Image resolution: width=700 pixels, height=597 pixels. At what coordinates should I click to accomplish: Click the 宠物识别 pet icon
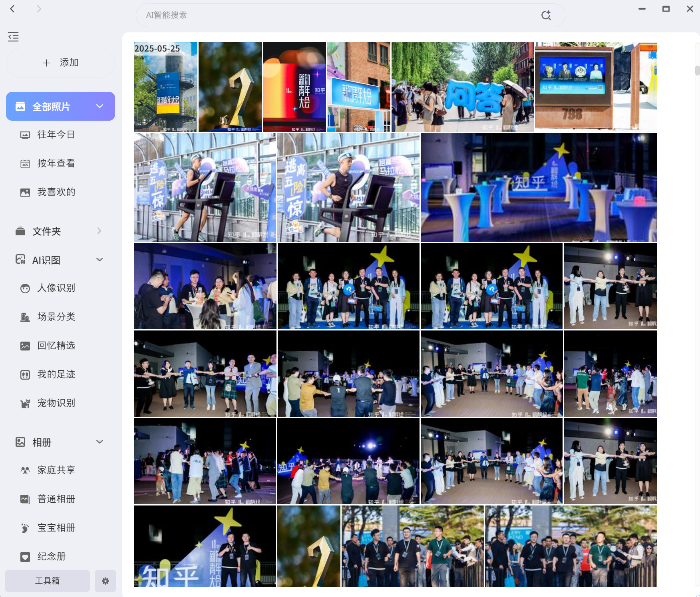point(25,404)
